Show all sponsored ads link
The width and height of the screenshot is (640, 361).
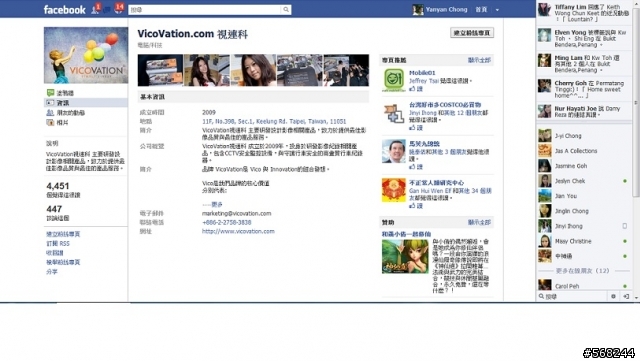(x=479, y=223)
